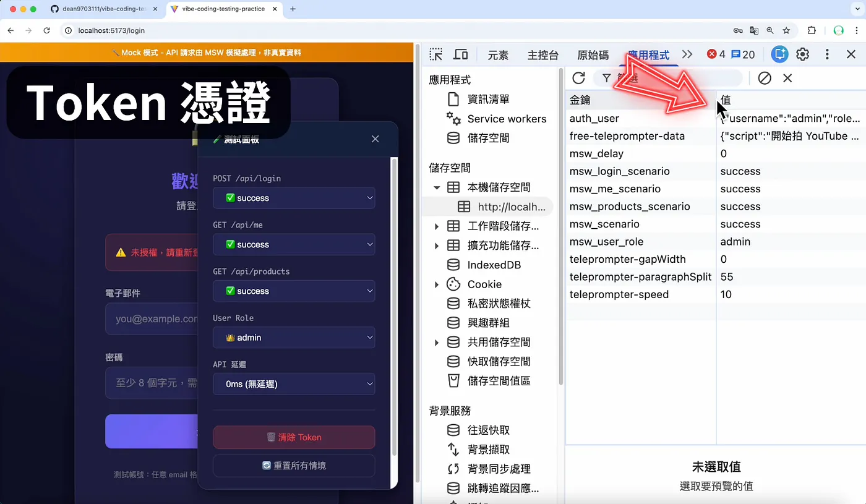Open the GET /api/me scenario dropdown
This screenshot has width=866, height=504.
pyautogui.click(x=294, y=244)
